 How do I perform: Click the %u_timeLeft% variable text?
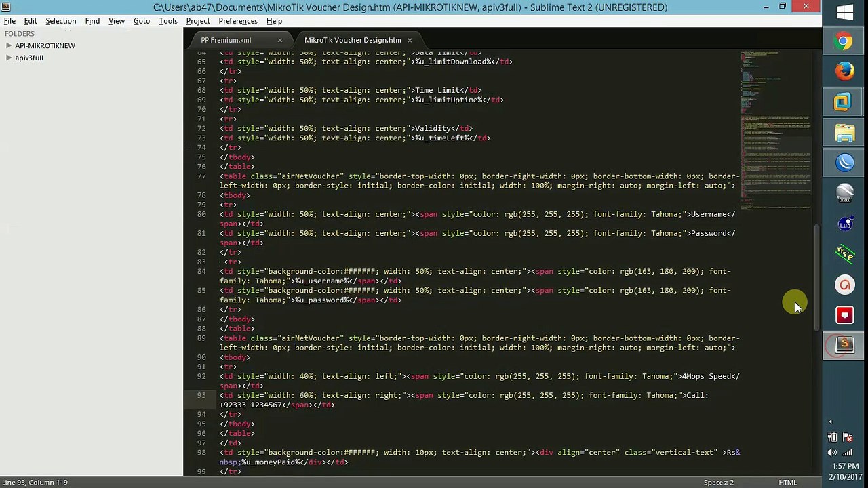click(442, 138)
